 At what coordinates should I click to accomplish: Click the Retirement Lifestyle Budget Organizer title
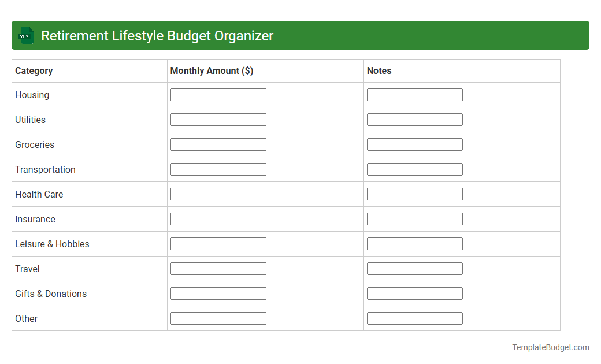[157, 35]
